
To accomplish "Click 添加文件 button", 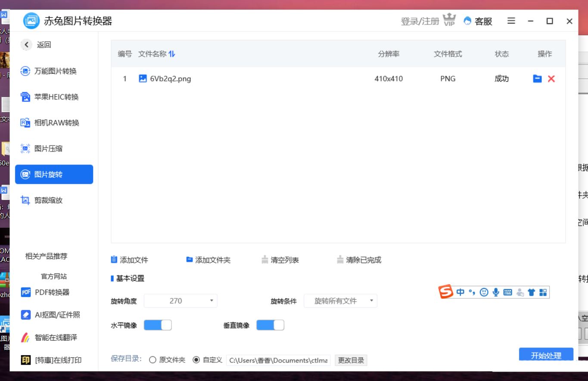I will coord(130,260).
